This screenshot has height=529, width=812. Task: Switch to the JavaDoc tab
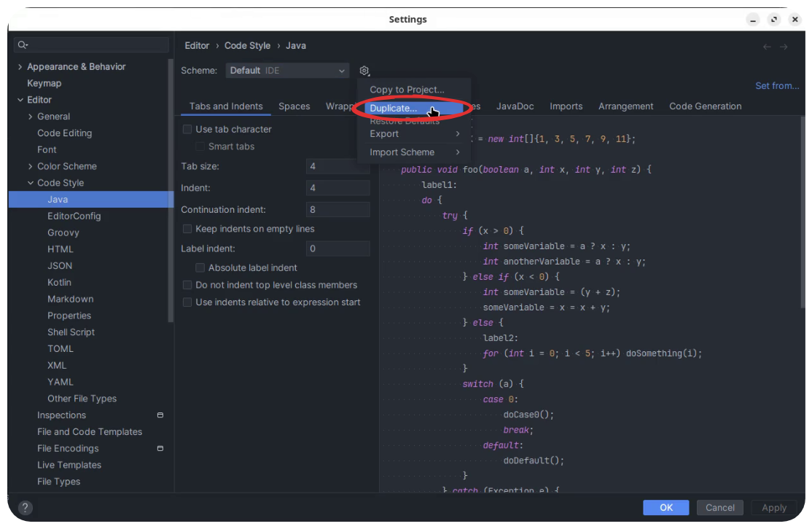(x=515, y=106)
